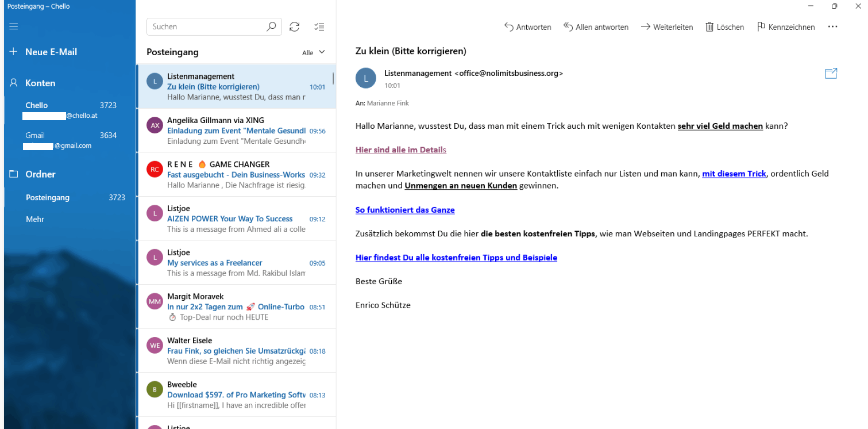
Task: Open AIZEN POWER Your Way To Success email
Action: pyautogui.click(x=237, y=219)
